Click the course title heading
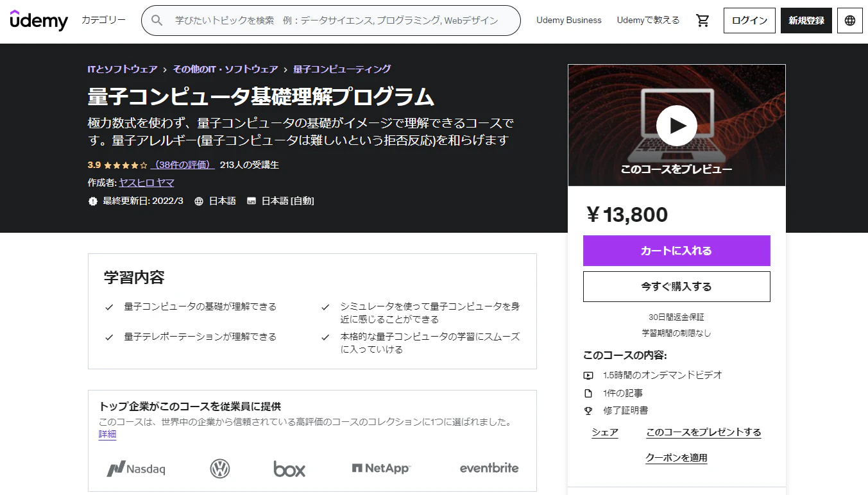Screen dimensions: 868x495 261,97
